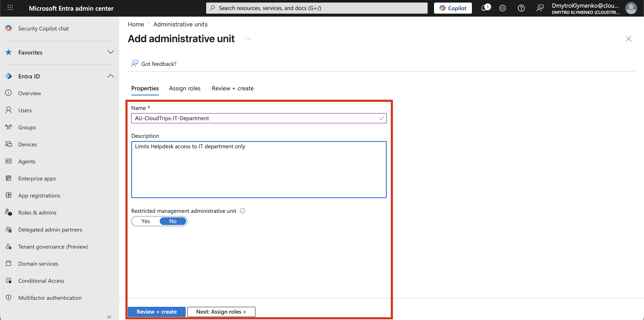Open the help question mark icon
Image resolution: width=644 pixels, height=320 pixels.
[x=521, y=8]
